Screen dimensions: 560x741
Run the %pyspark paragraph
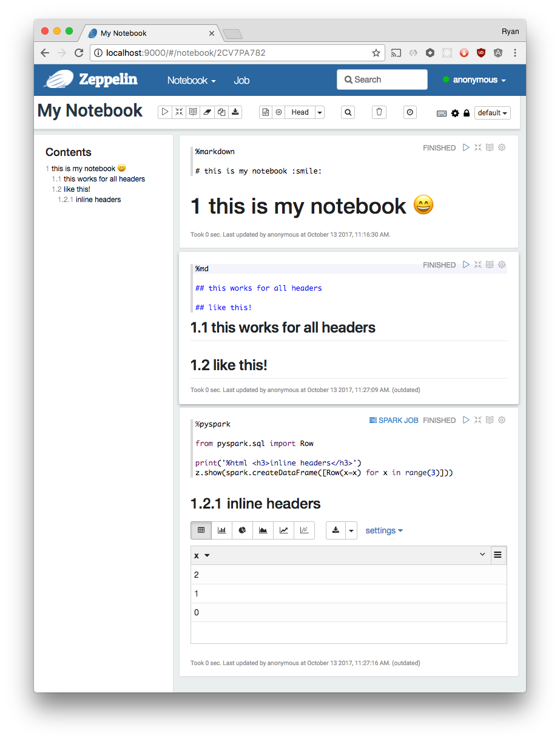(466, 420)
